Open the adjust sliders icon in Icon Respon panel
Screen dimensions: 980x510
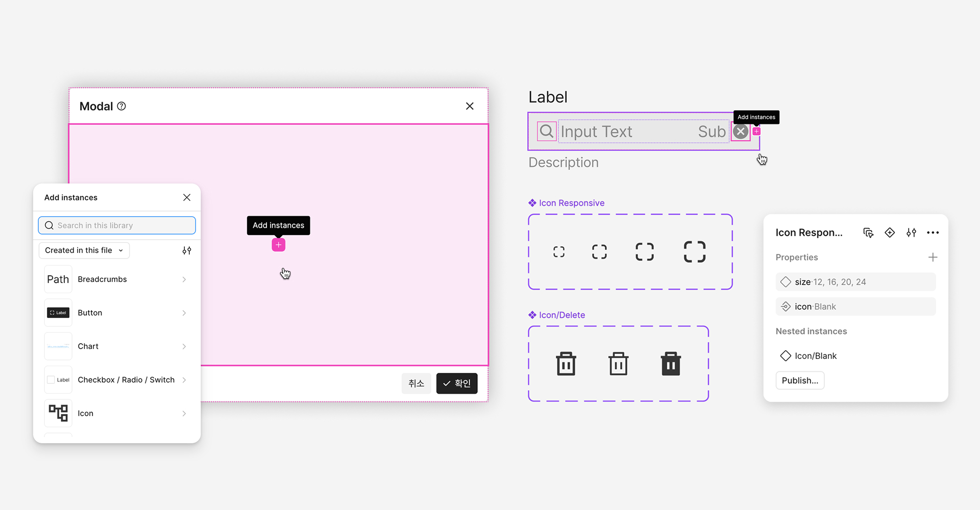(911, 233)
